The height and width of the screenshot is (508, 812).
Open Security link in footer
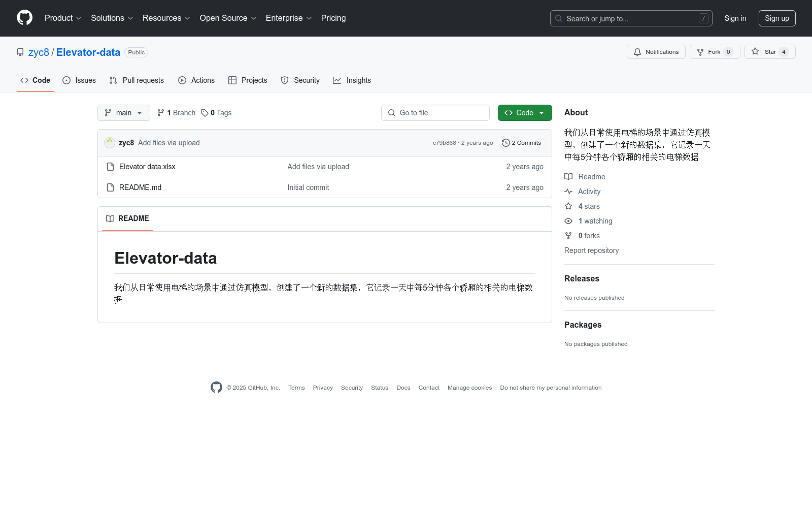(352, 388)
